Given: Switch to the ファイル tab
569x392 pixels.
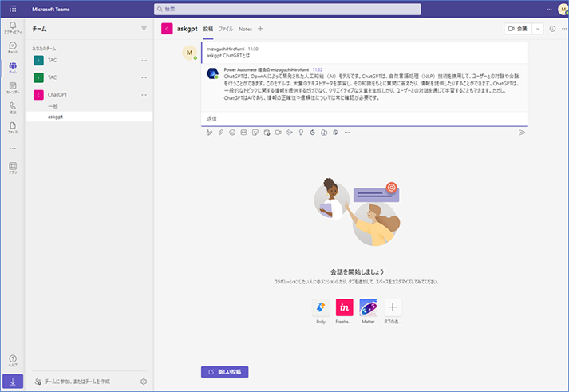Looking at the screenshot, I should point(226,29).
